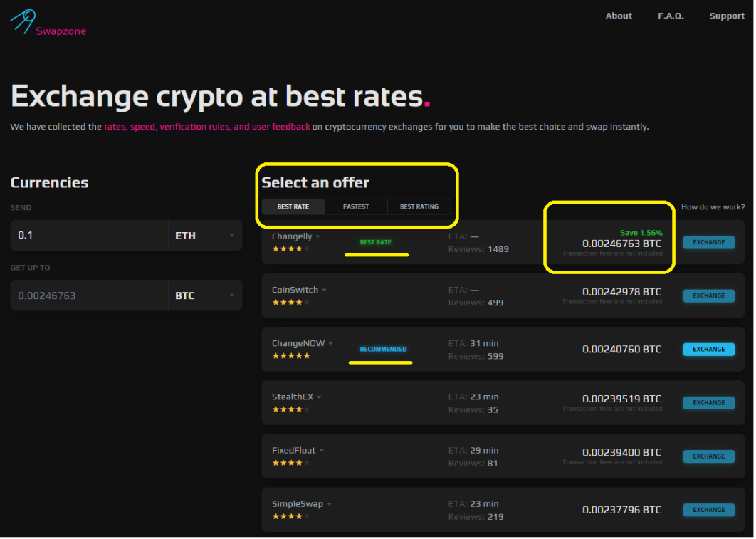Expand the Changelly offer details arrow
756x539 pixels.
[x=318, y=237]
